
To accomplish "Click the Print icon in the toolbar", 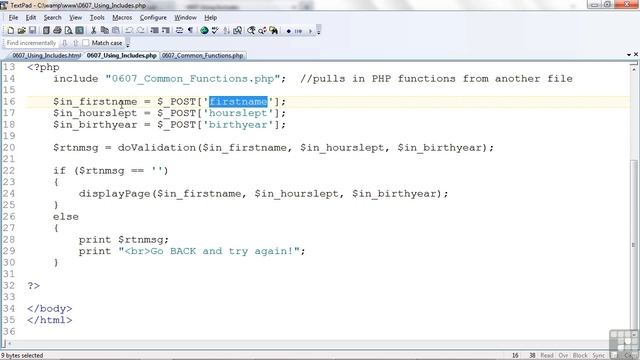I will coord(57,30).
